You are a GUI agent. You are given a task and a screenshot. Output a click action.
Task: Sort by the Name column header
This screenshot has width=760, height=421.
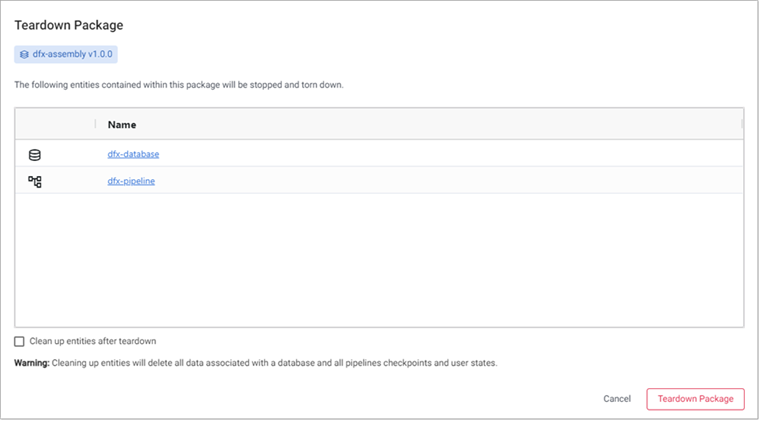[122, 125]
